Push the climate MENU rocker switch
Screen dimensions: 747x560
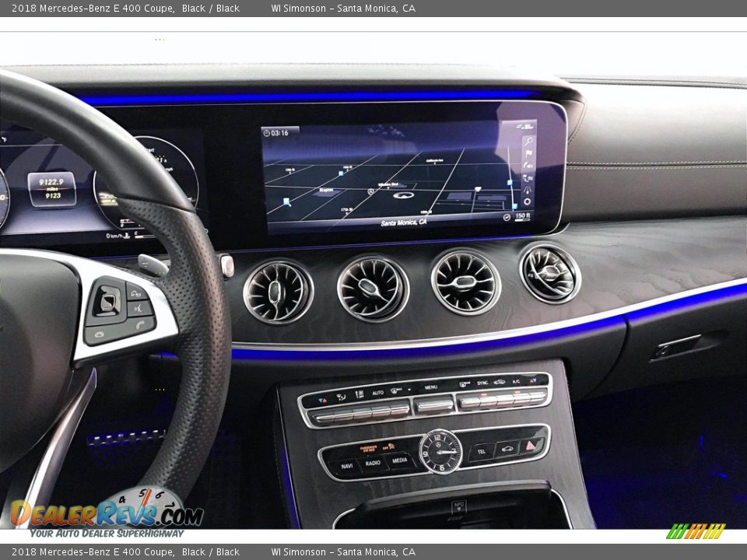click(434, 406)
